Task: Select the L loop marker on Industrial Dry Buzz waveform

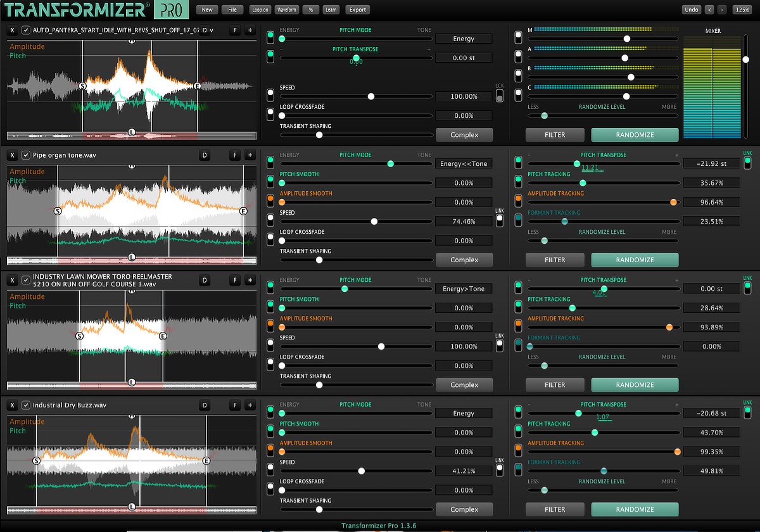Action: coord(132,507)
